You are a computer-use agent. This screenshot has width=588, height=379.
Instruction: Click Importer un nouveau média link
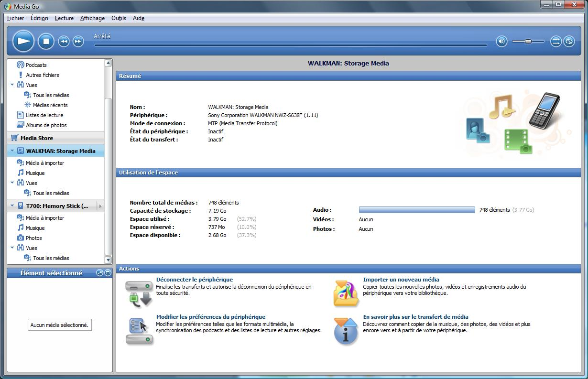point(401,280)
